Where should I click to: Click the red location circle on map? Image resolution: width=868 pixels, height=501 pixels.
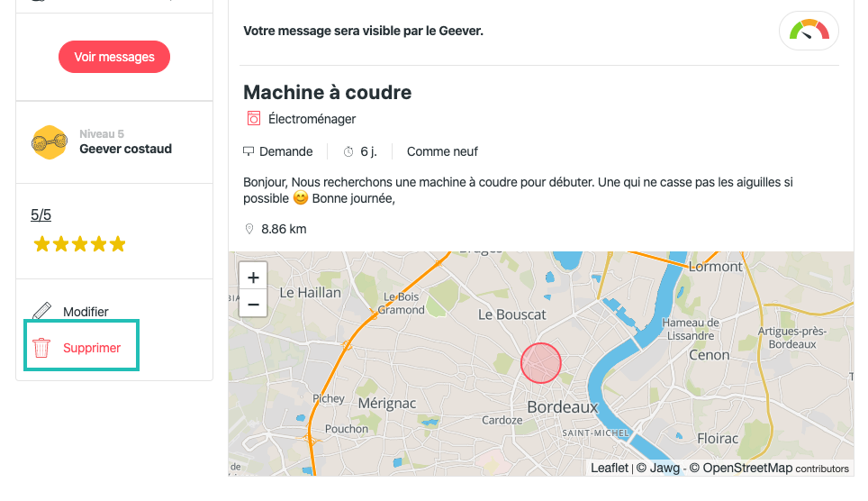[x=541, y=363]
